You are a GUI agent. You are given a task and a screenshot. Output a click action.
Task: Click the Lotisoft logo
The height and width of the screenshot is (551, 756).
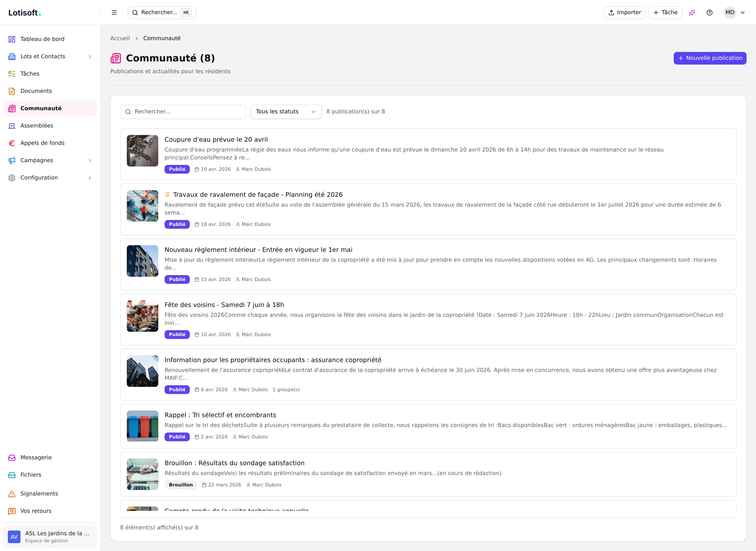click(x=25, y=13)
